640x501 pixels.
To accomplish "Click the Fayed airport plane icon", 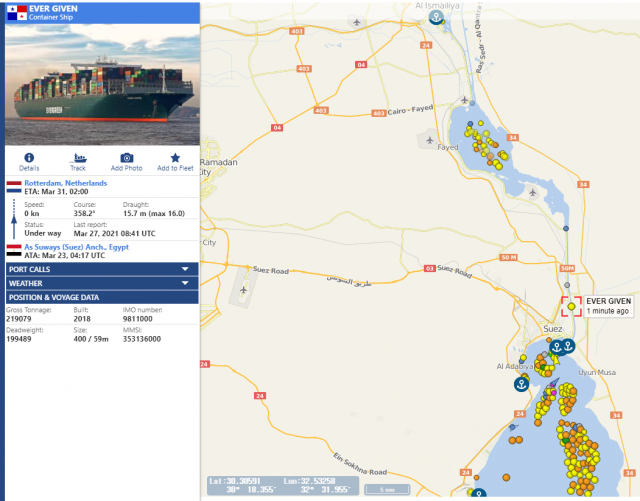I will 429,140.
